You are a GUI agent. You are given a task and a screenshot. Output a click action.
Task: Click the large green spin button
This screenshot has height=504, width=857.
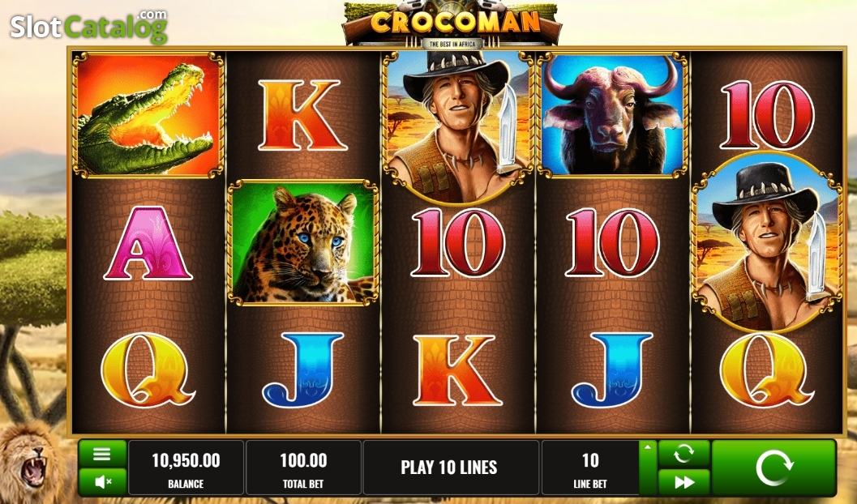[774, 468]
